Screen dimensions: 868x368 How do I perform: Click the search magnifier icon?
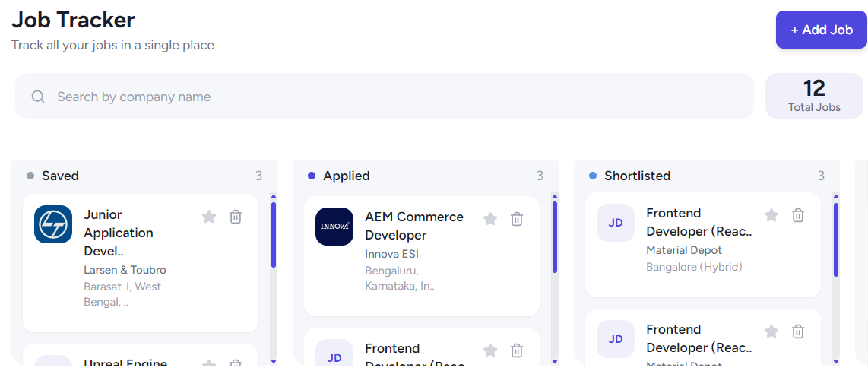coord(38,97)
